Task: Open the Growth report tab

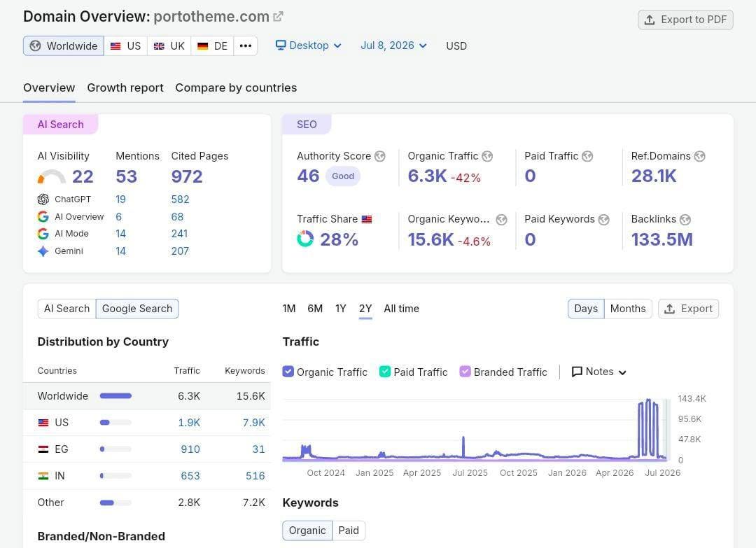Action: coord(125,87)
